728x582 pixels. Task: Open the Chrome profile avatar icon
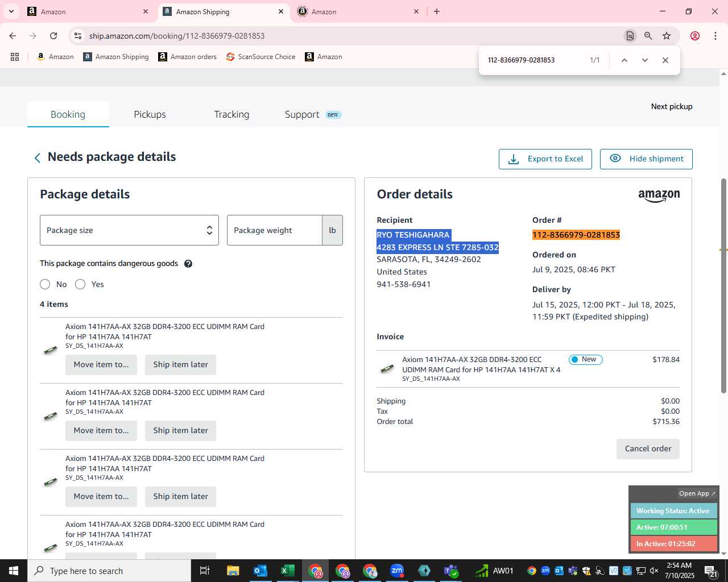pos(695,36)
